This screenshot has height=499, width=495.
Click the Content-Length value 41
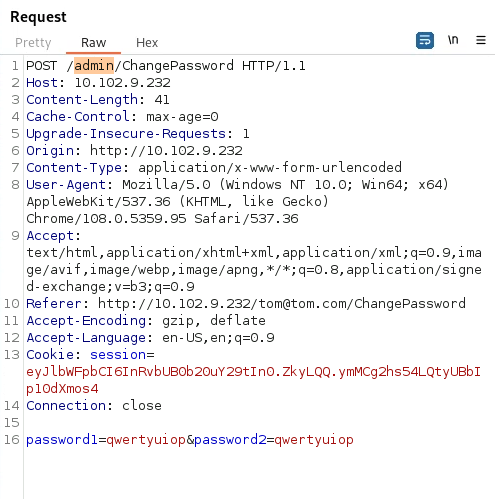[x=162, y=100]
